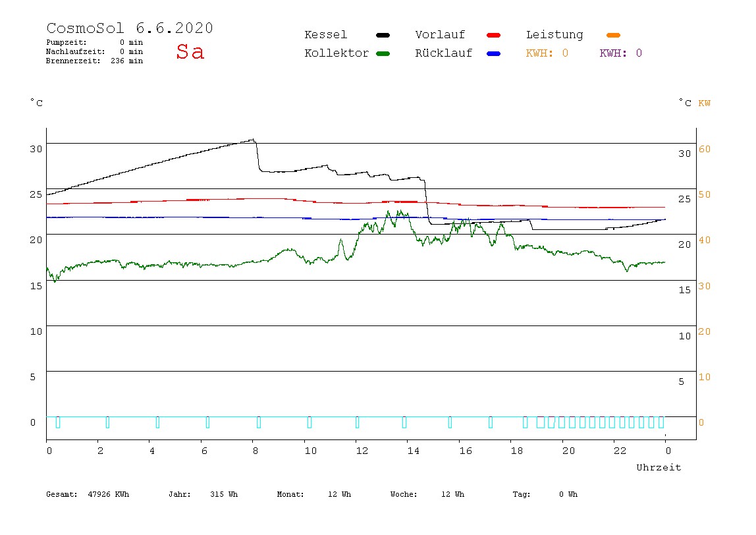Click the "Kollektor" legend label
This screenshot has height=535, width=756.
click(x=337, y=53)
